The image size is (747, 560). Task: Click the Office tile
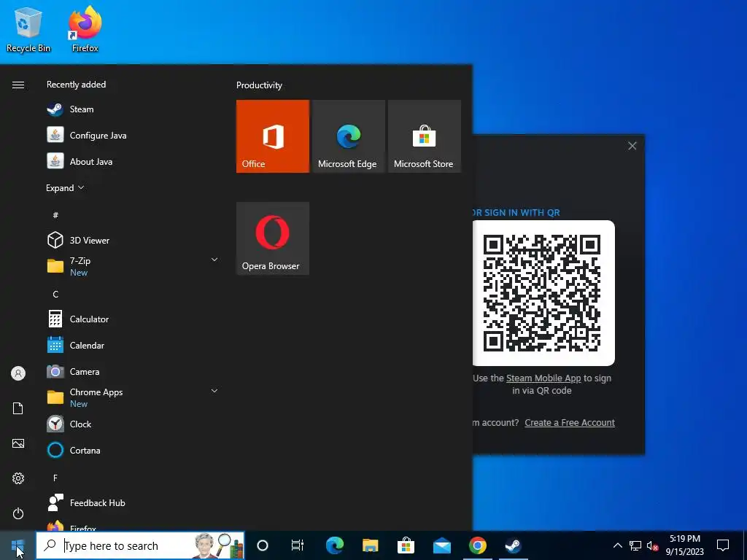pos(273,136)
